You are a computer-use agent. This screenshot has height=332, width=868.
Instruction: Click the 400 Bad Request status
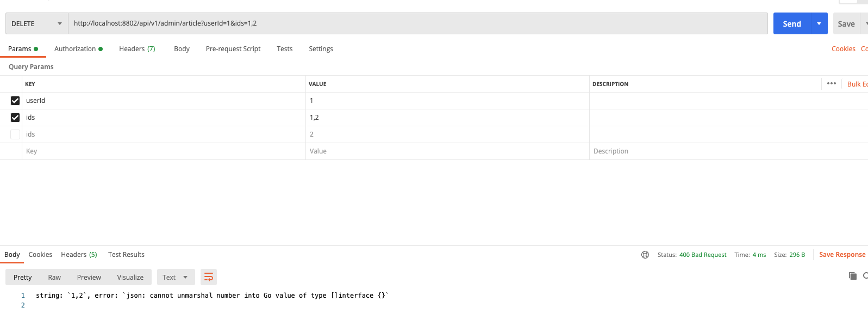coord(703,255)
